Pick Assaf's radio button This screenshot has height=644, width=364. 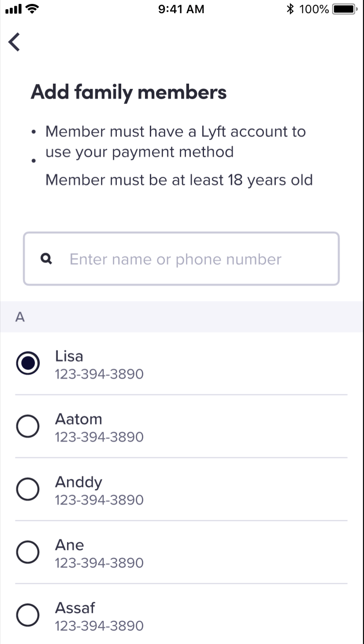click(x=28, y=615)
